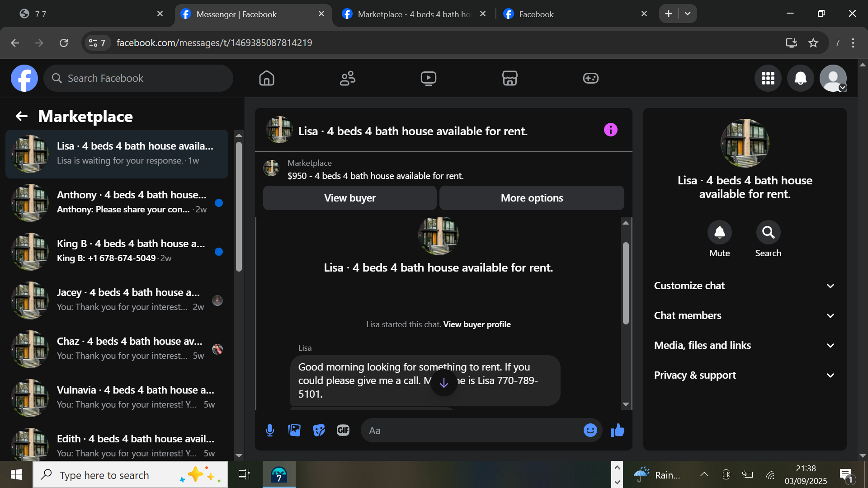Install app icon in address bar
The width and height of the screenshot is (868, 488).
pyautogui.click(x=791, y=43)
